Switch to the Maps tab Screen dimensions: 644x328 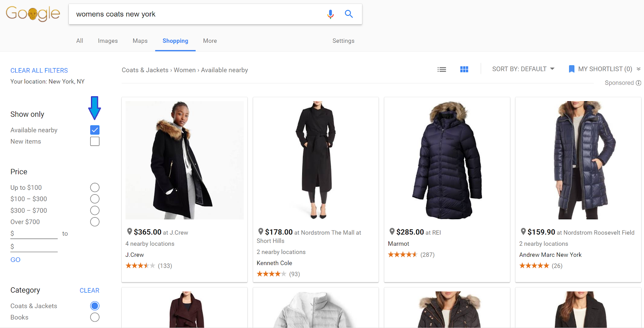[140, 41]
